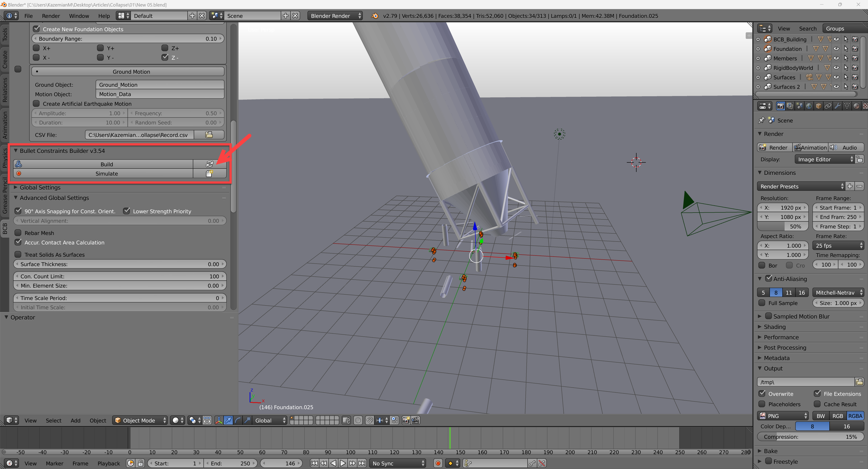The image size is (868, 469).
Task: Uncheck the Z- boundary checkbox
Action: 165,57
